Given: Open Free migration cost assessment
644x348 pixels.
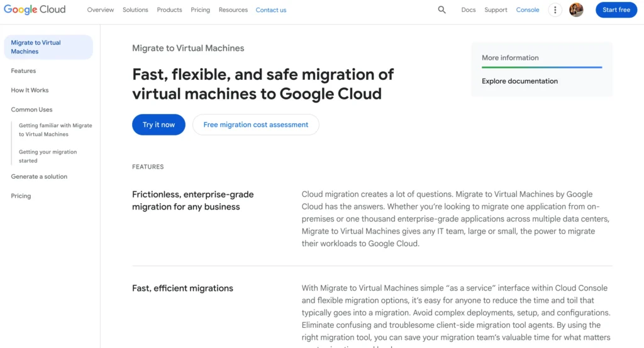Looking at the screenshot, I should point(255,125).
